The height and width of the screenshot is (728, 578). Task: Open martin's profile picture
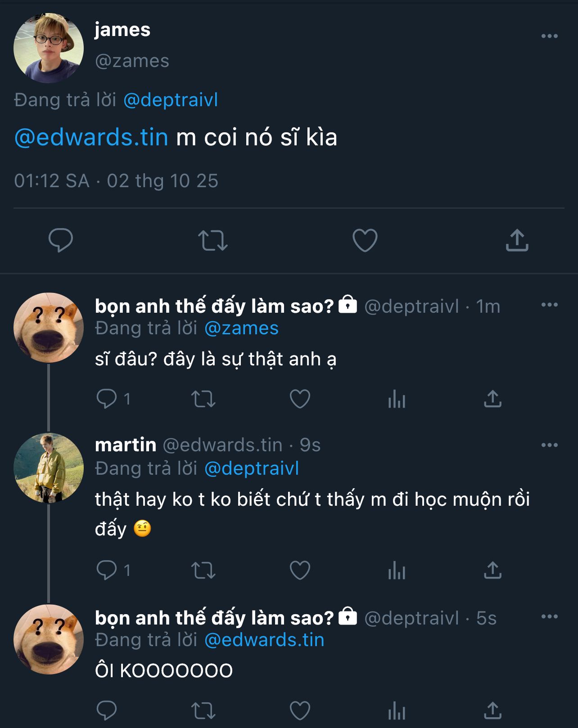[49, 468]
